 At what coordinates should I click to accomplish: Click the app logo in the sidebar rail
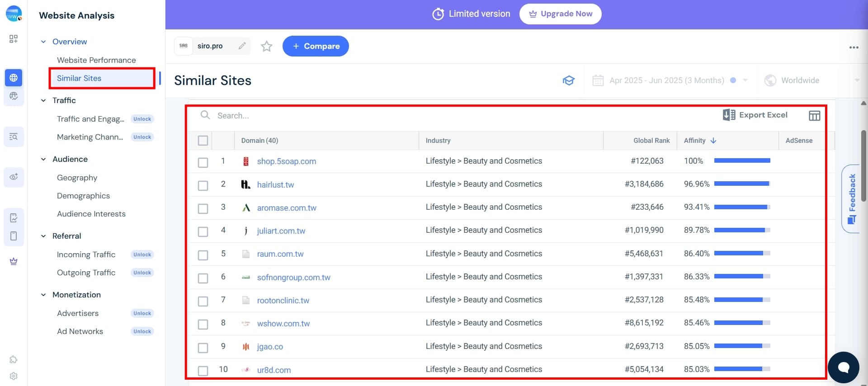(14, 14)
